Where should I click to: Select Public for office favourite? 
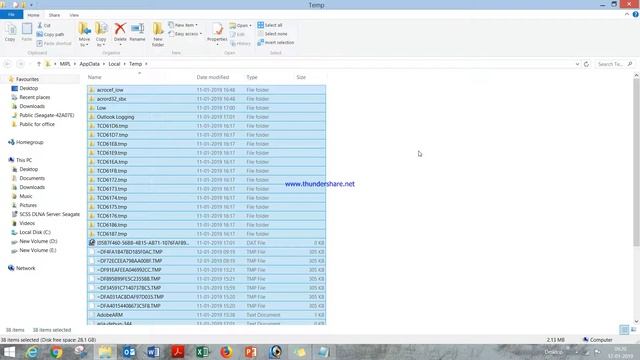(37, 124)
